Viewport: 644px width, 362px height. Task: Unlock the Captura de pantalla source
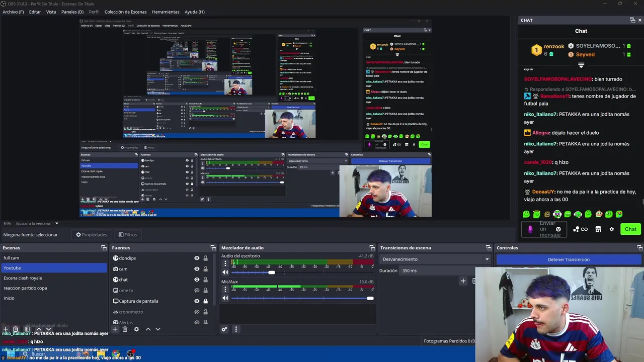coord(205,301)
